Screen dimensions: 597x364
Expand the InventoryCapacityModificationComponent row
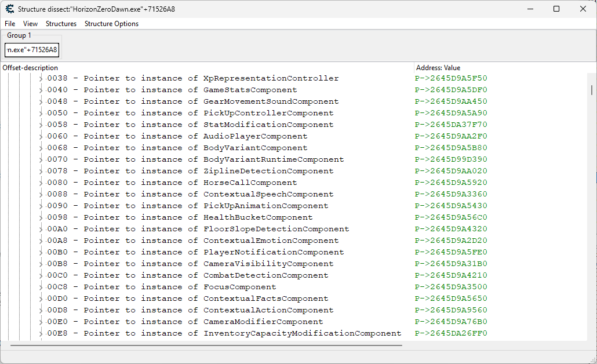(x=41, y=333)
